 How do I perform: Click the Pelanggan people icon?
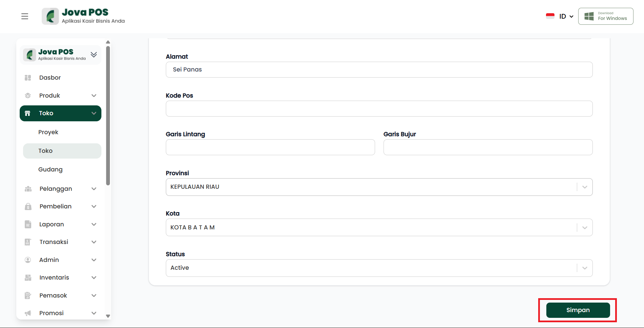(28, 189)
